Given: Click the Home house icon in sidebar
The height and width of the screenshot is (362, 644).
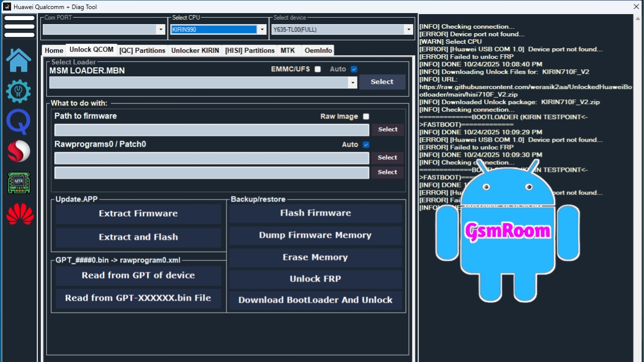Looking at the screenshot, I should (19, 60).
